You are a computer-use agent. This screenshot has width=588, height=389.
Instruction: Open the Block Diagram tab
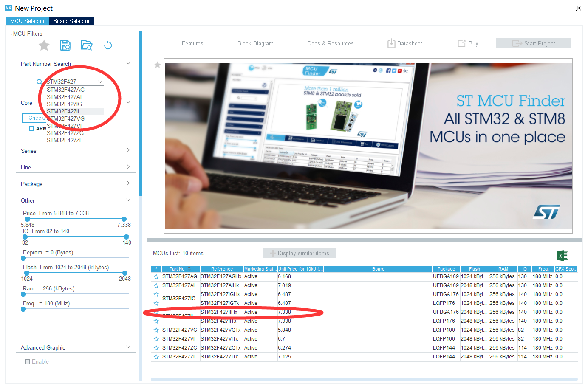tap(255, 43)
